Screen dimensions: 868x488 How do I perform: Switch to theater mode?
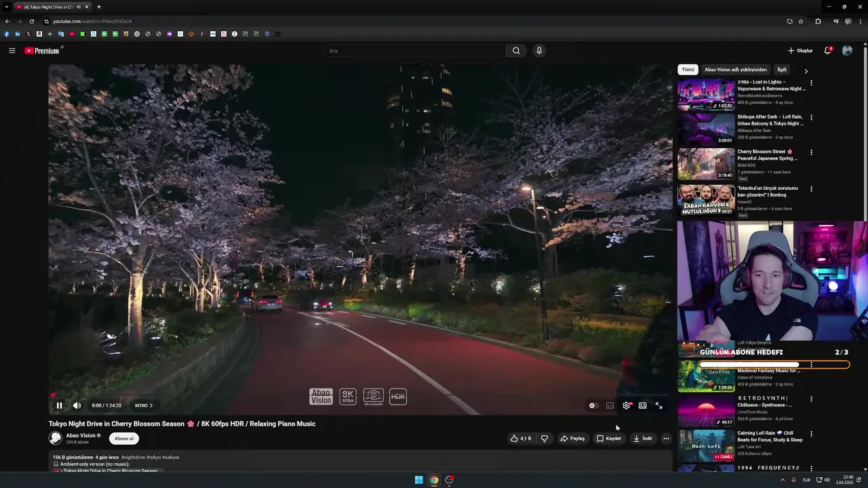pyautogui.click(x=642, y=405)
